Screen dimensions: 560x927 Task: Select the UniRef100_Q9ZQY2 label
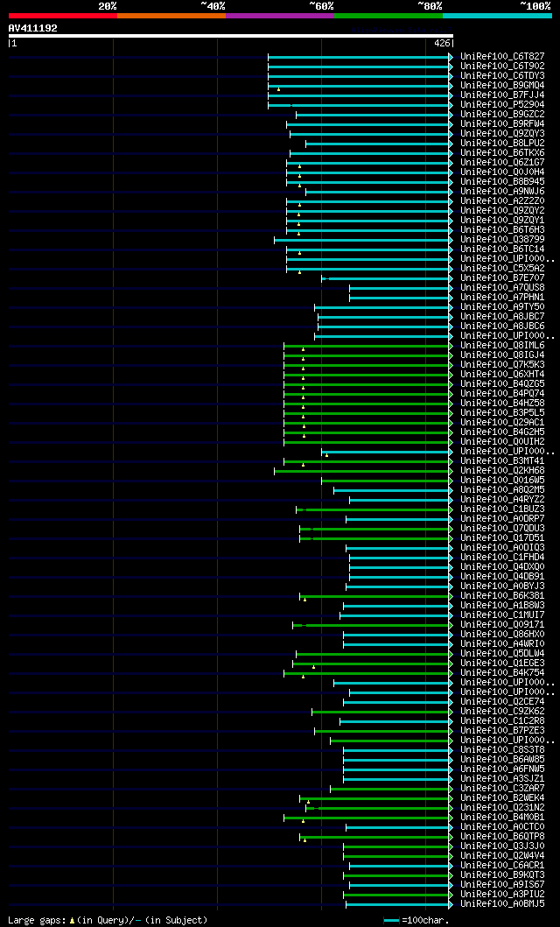(x=503, y=211)
